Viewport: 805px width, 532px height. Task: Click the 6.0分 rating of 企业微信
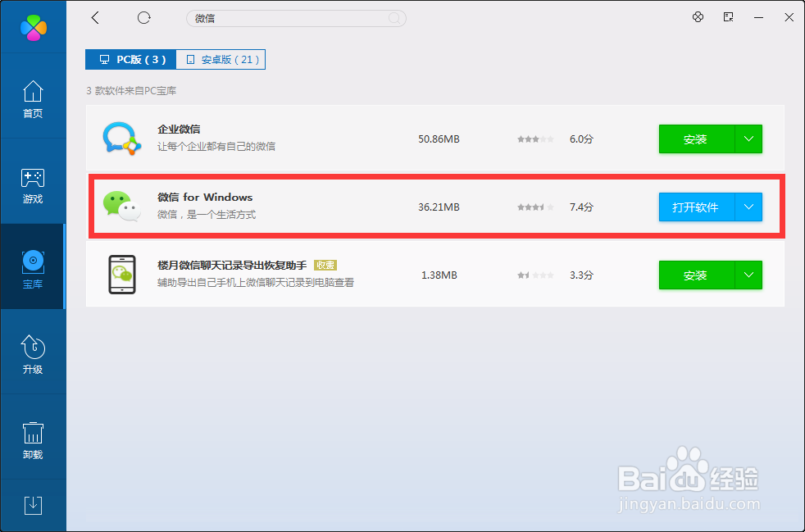(581, 139)
